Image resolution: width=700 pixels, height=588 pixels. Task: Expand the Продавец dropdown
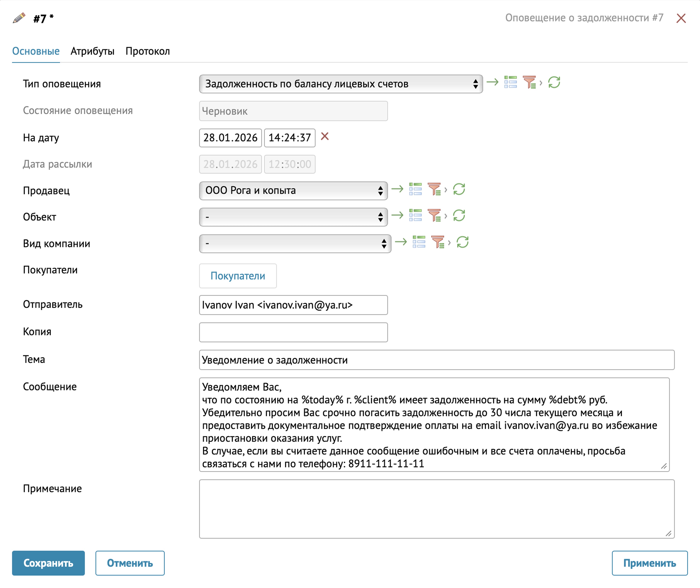293,191
